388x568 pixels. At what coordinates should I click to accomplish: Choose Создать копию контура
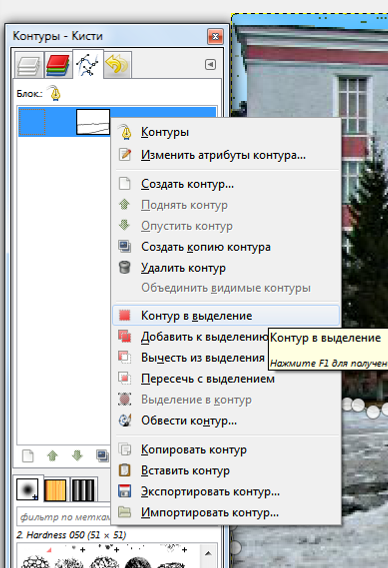226,247
